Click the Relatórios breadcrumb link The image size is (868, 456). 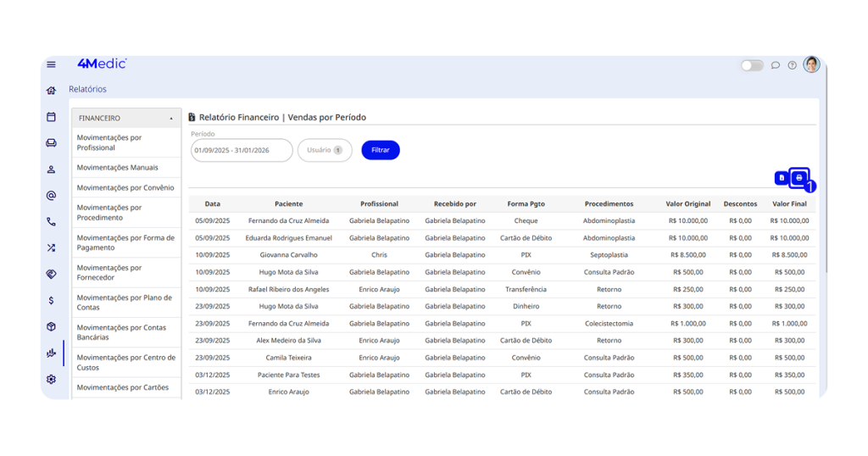(x=87, y=89)
